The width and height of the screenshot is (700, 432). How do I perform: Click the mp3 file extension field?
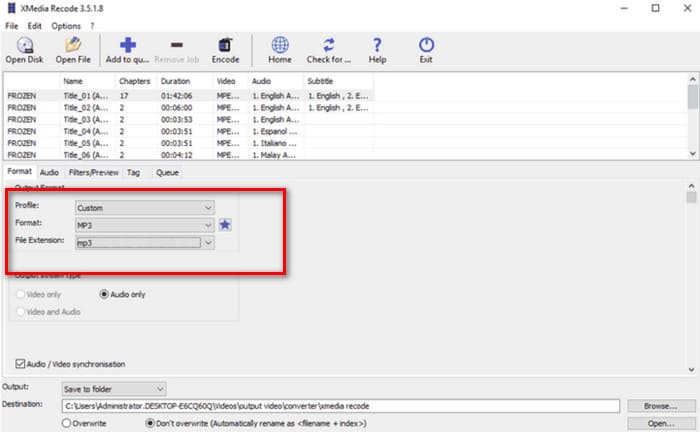(x=138, y=243)
